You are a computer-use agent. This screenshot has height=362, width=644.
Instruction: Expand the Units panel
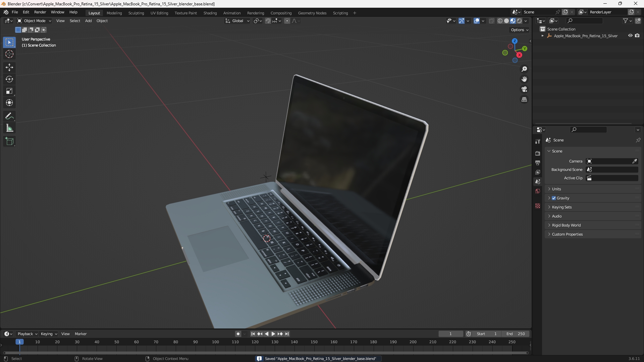pos(593,189)
